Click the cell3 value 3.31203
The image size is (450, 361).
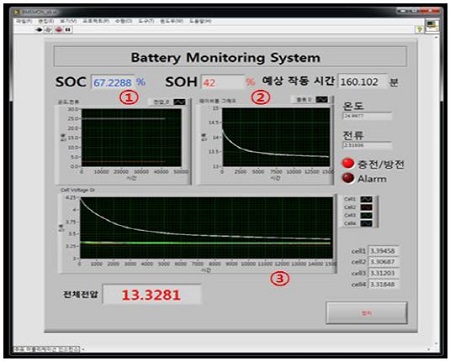(x=383, y=273)
